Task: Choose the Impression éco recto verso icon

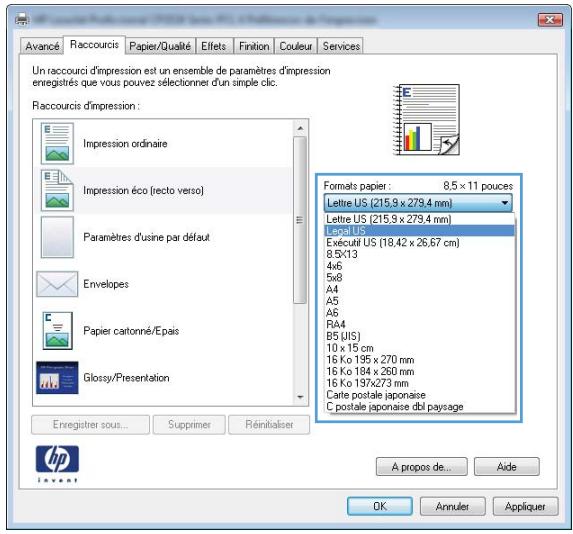Action: pos(57,190)
